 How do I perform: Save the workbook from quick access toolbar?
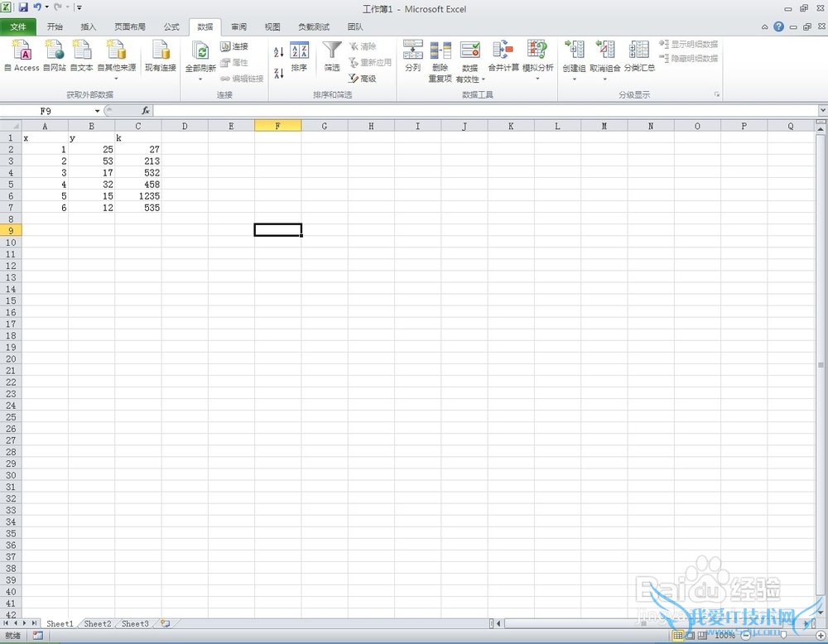(23, 7)
